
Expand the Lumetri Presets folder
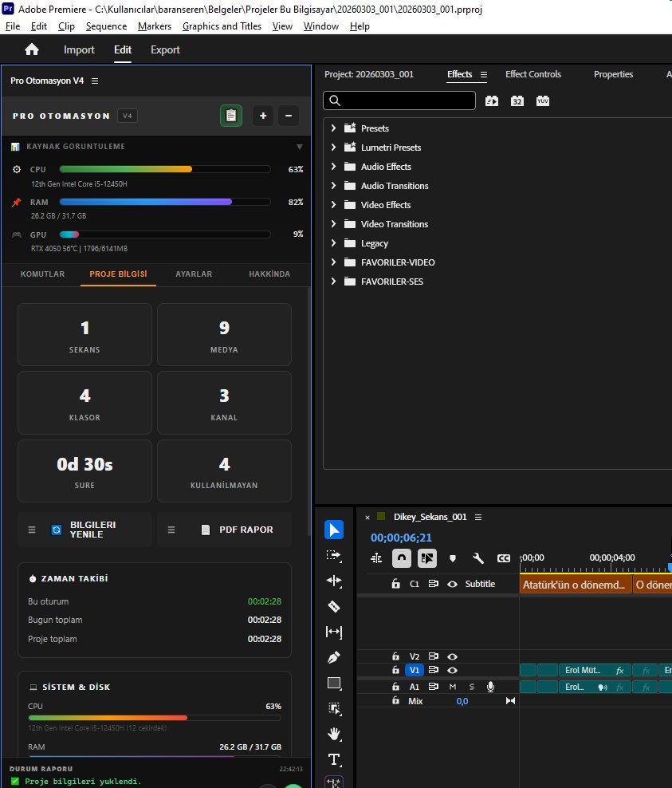(333, 148)
